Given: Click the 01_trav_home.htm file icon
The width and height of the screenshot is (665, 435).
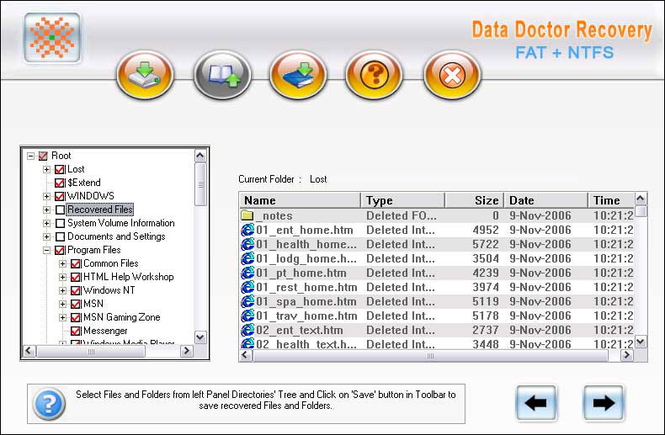Looking at the screenshot, I should [x=247, y=316].
